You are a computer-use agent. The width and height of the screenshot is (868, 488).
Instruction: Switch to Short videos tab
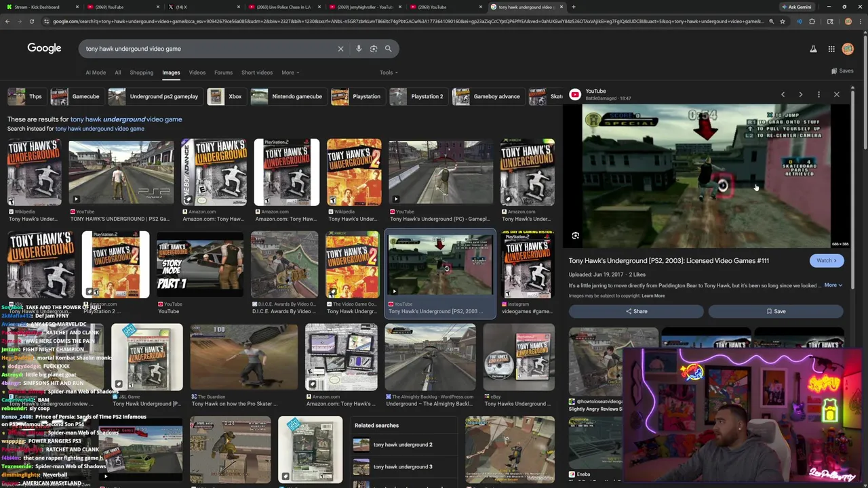257,73
